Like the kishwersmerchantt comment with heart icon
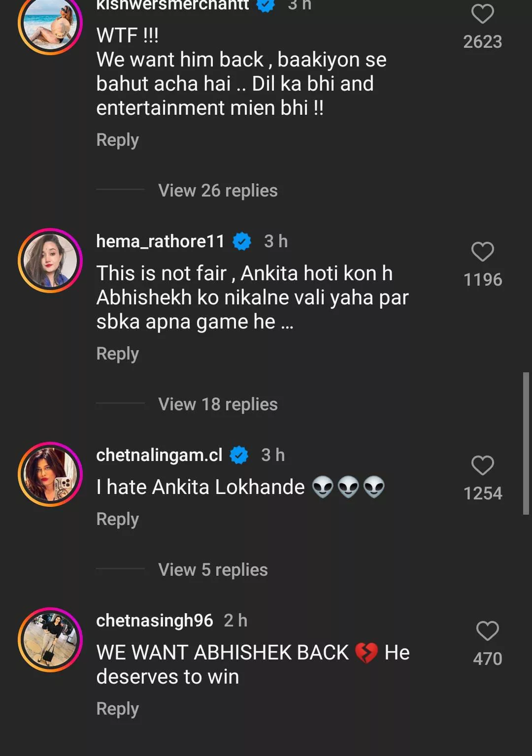Screen dimensions: 532x756 [x=482, y=14]
